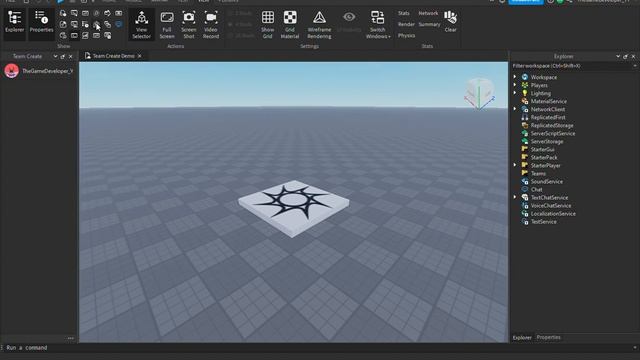This screenshot has height=360, width=640.
Task: Show Physics stats
Action: click(x=407, y=36)
